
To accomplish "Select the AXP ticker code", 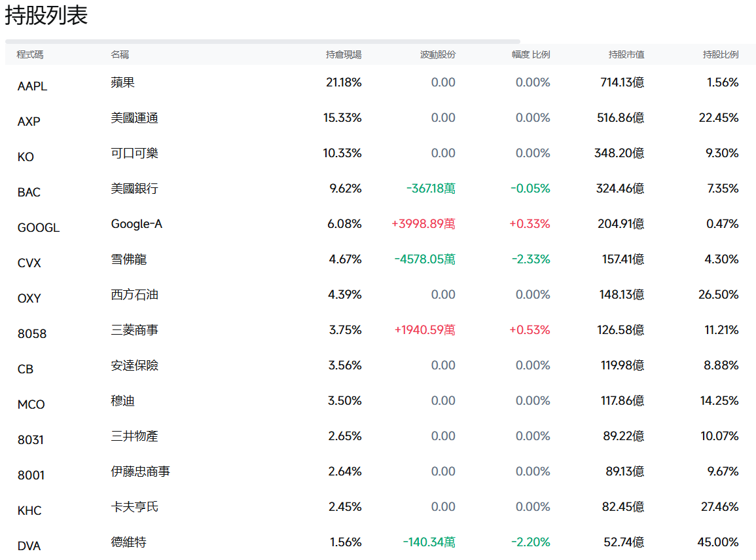I will pyautogui.click(x=29, y=122).
